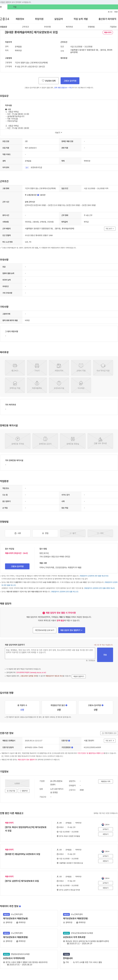Click 새창보기 for the 남양주시 listing
The width and height of the screenshot is (118, 980).
click(105, 888)
